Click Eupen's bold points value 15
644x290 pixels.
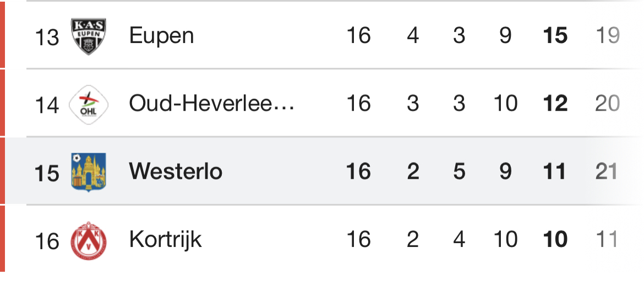[x=555, y=36]
